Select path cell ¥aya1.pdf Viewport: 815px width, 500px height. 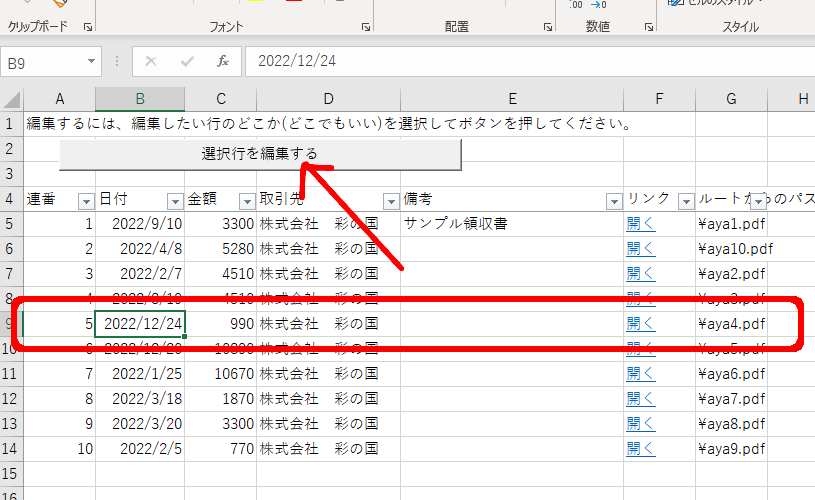coord(731,224)
